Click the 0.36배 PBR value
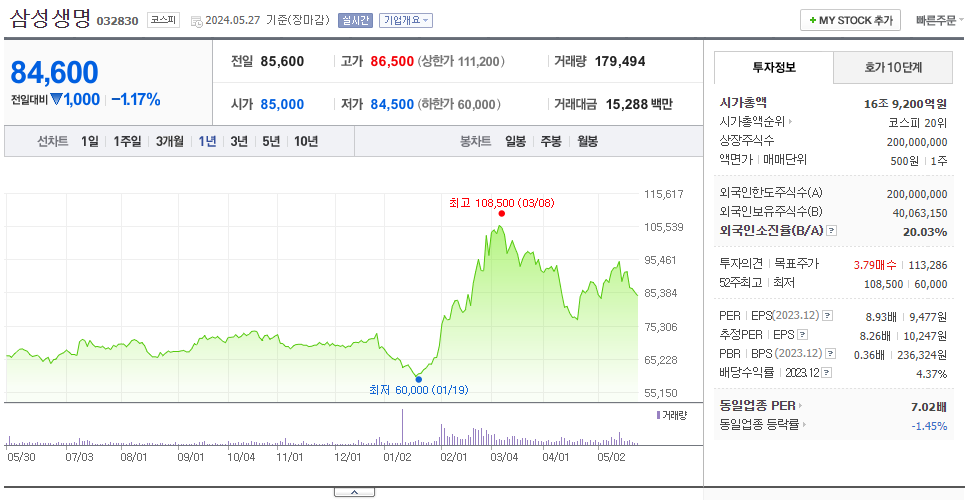 (869, 355)
